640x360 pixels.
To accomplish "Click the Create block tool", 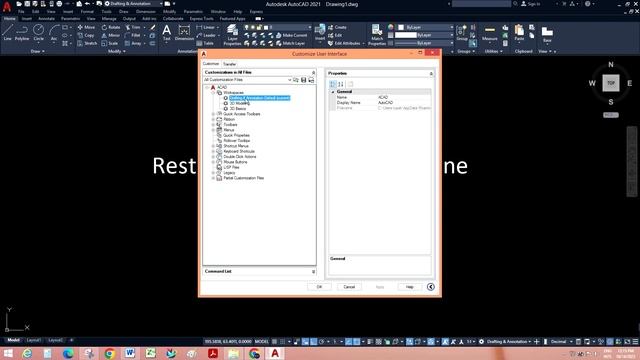I will (337, 27).
